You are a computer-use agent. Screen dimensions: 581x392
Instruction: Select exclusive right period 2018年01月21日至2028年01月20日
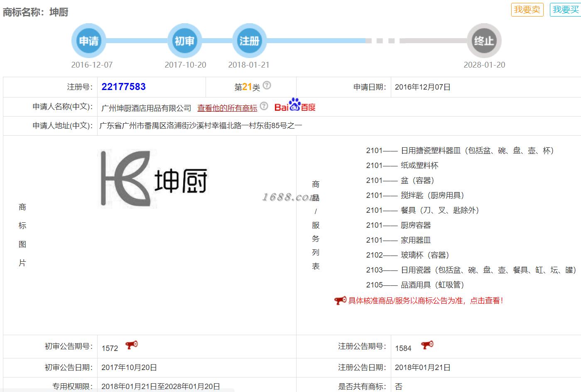pyautogui.click(x=161, y=387)
